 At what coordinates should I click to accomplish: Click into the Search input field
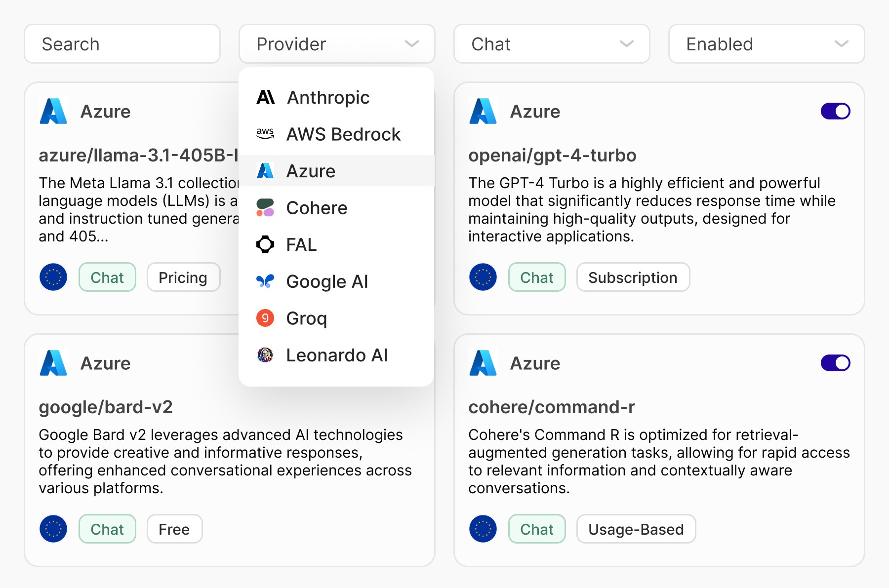tap(122, 44)
